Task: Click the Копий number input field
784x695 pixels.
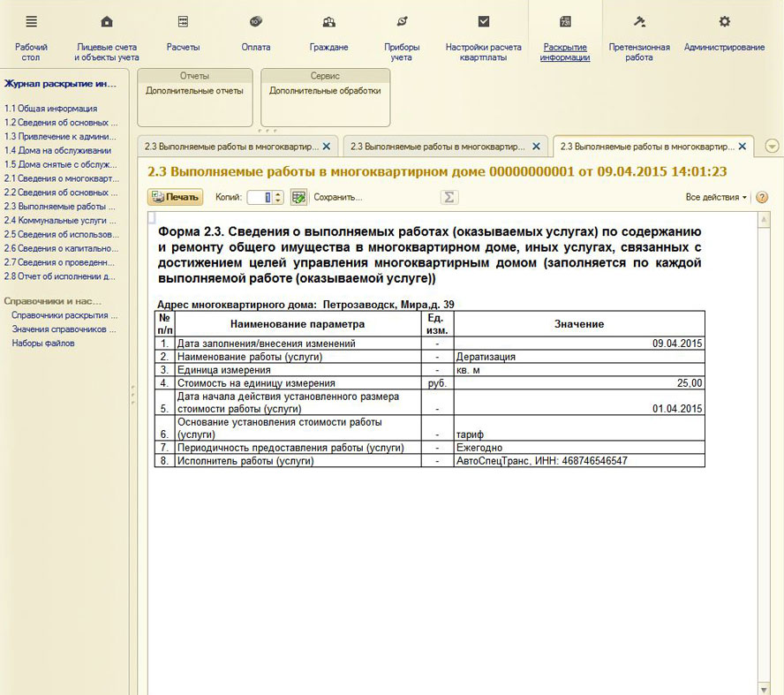Action: coord(260,197)
